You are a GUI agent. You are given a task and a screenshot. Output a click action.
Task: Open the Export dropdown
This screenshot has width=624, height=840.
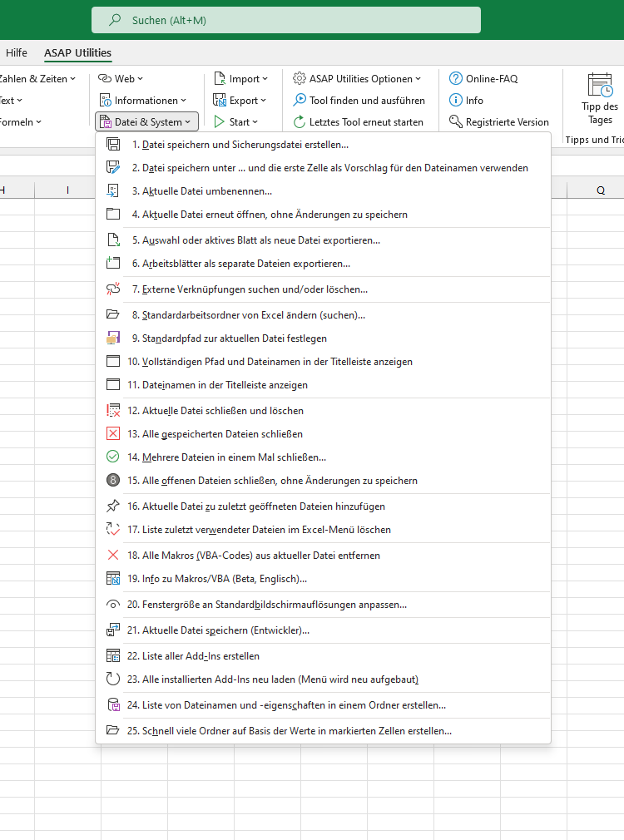[240, 100]
